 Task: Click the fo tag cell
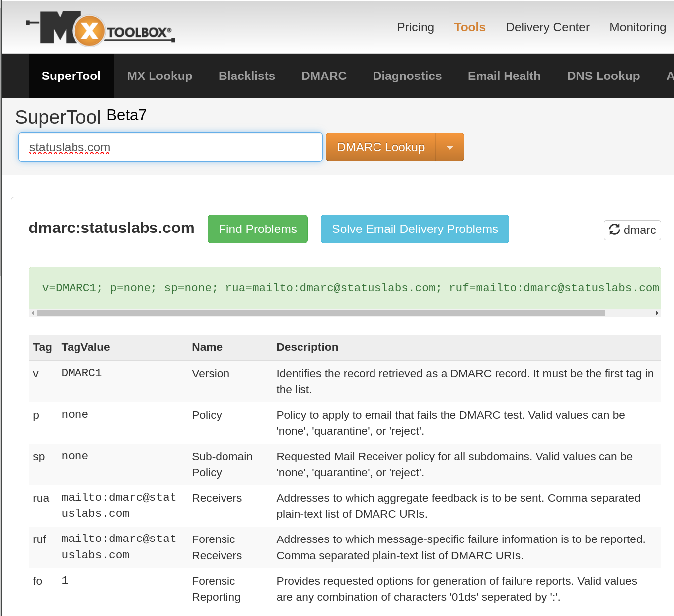[x=42, y=589]
